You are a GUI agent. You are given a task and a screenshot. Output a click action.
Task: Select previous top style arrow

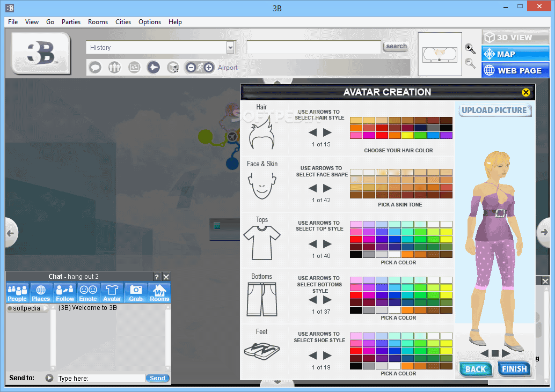pos(312,244)
